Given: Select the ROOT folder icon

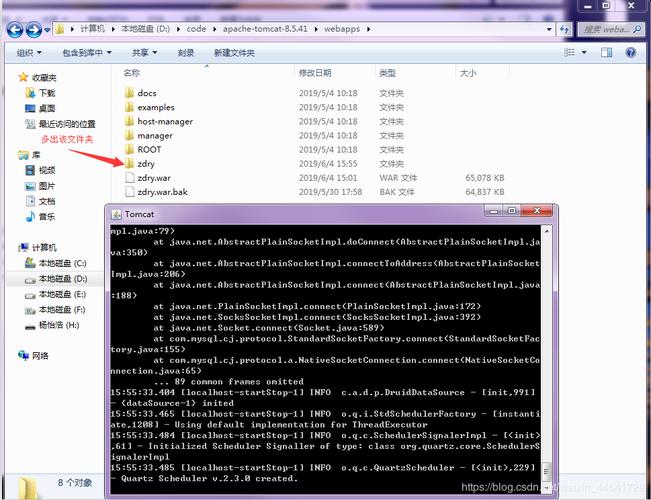Looking at the screenshot, I should coord(130,149).
